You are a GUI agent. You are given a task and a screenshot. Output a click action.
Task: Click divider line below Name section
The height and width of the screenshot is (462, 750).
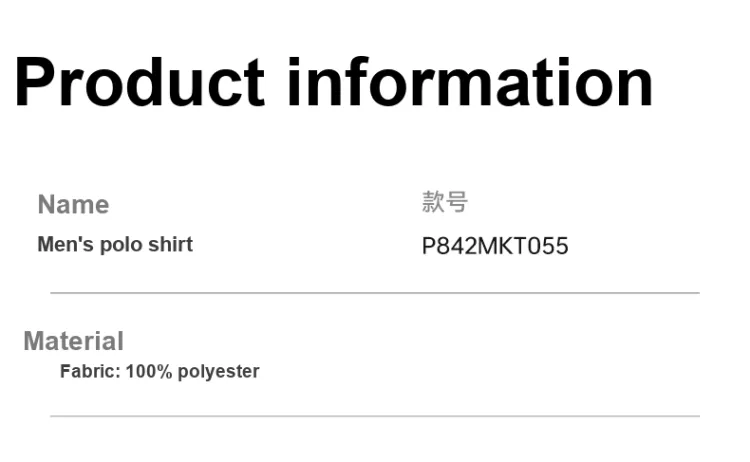coord(375,293)
